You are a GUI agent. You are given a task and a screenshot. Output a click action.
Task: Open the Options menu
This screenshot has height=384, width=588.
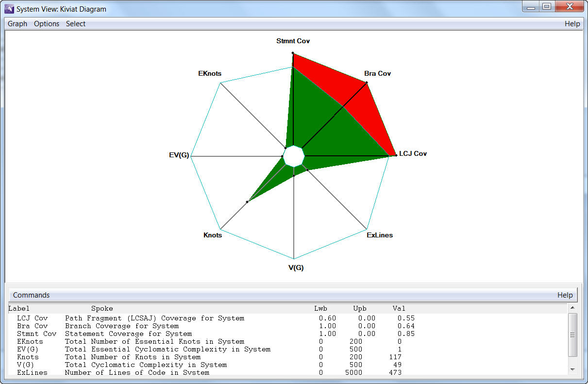click(x=47, y=24)
